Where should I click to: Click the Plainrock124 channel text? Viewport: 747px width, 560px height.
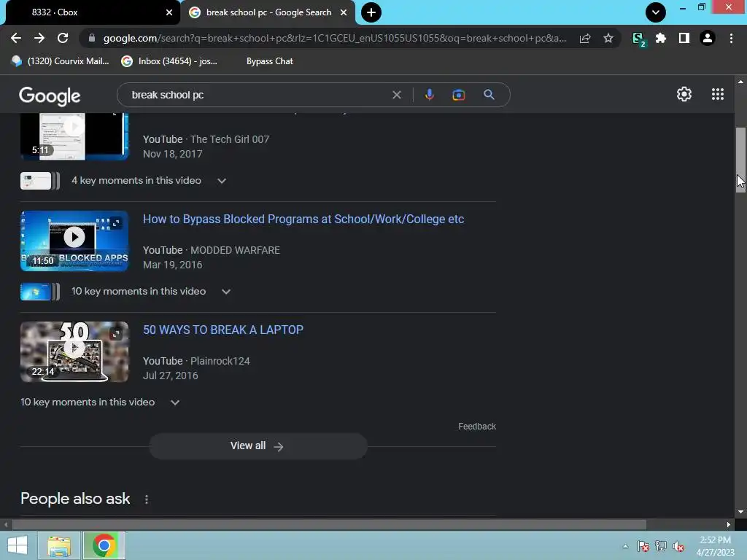click(220, 361)
